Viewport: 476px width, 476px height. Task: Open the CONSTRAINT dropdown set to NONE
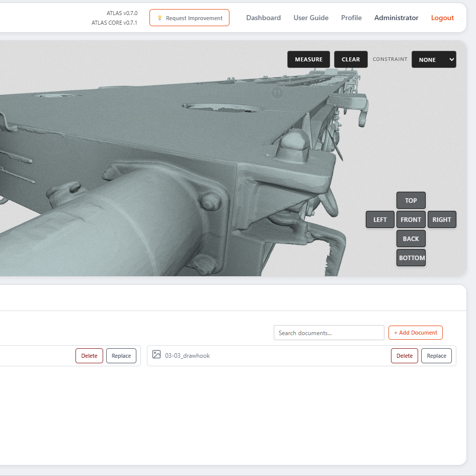click(434, 59)
